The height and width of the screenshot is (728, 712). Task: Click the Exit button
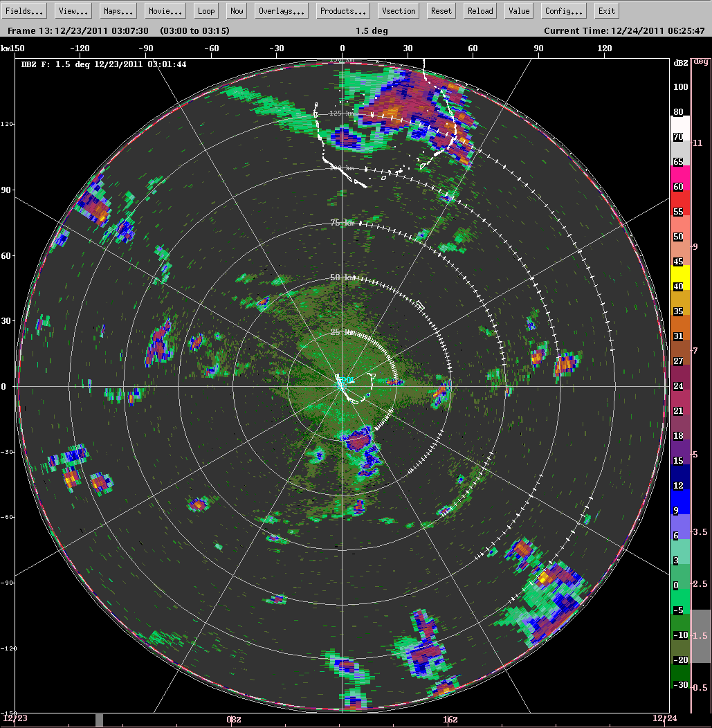click(607, 11)
